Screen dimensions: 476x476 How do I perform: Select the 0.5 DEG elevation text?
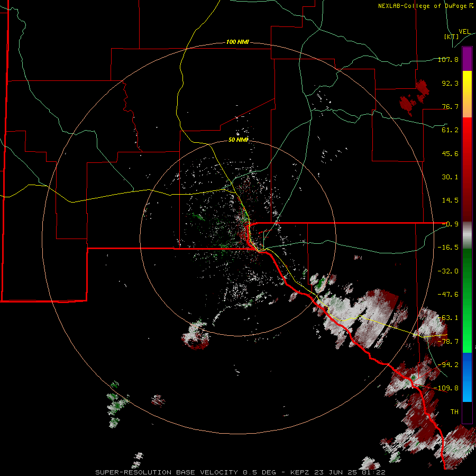259,472
